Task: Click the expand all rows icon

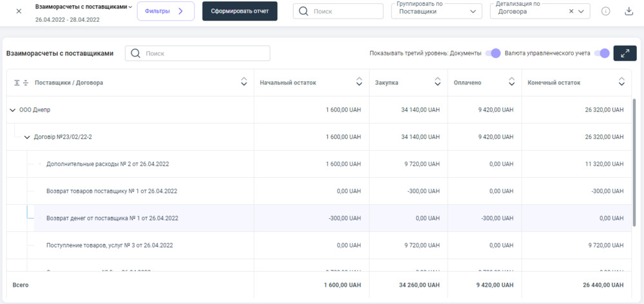Action: 17,82
